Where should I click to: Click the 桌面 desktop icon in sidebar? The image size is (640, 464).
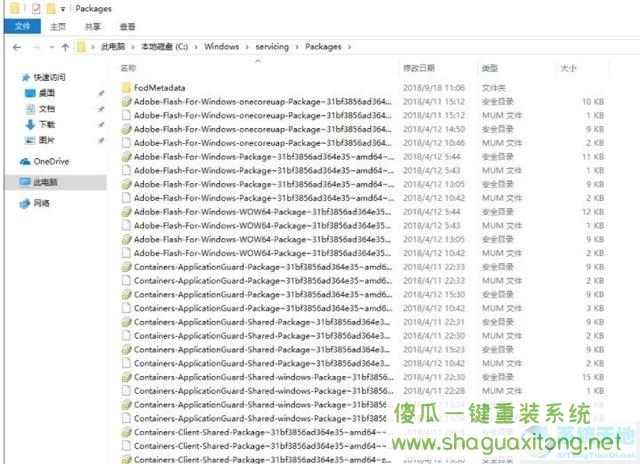click(x=30, y=93)
